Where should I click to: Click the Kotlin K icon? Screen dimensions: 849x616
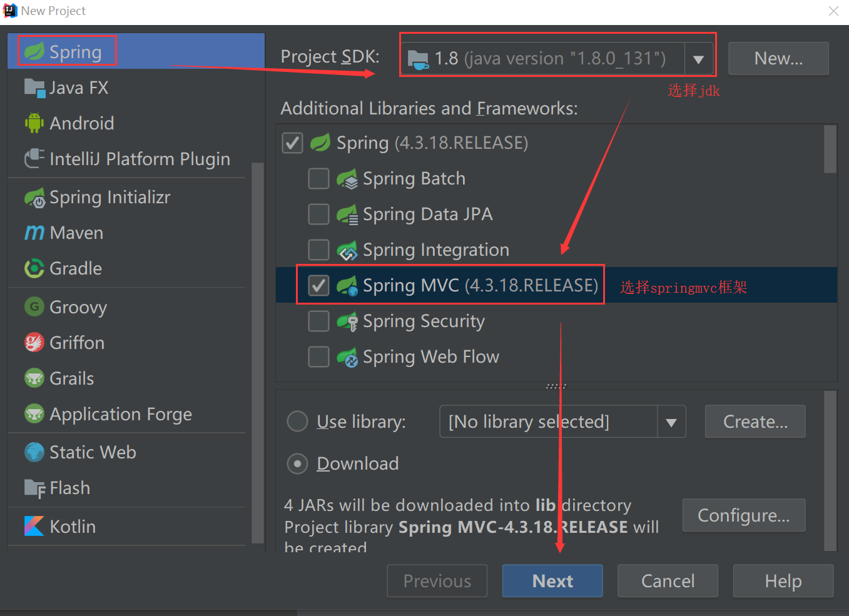(x=34, y=526)
